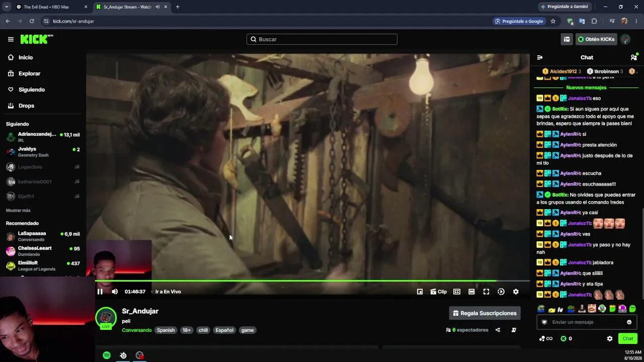Open chat settings gear
The height and width of the screenshot is (362, 644).
tap(610, 338)
